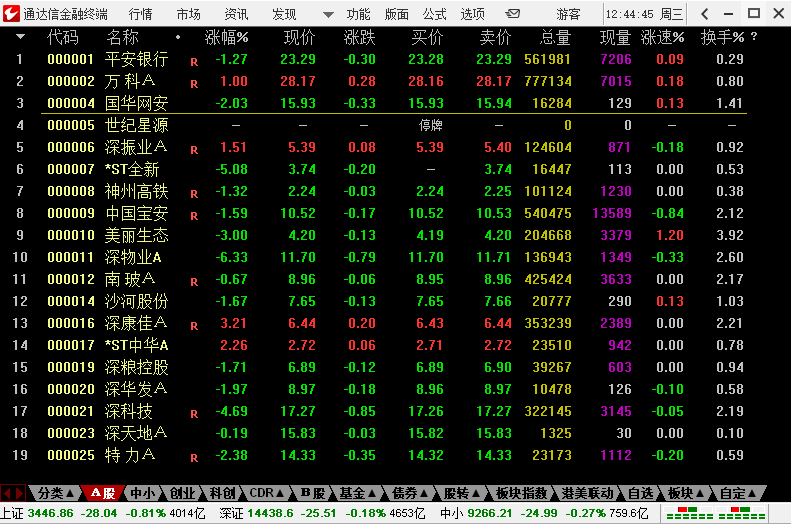The image size is (791, 524).
Task: Open the 市场 menu
Action: 189,14
